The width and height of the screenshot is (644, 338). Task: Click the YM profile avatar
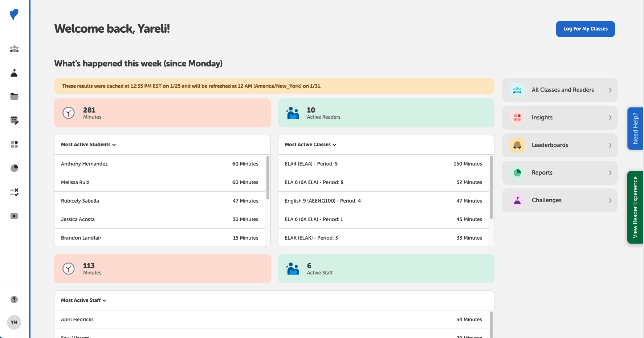point(14,322)
